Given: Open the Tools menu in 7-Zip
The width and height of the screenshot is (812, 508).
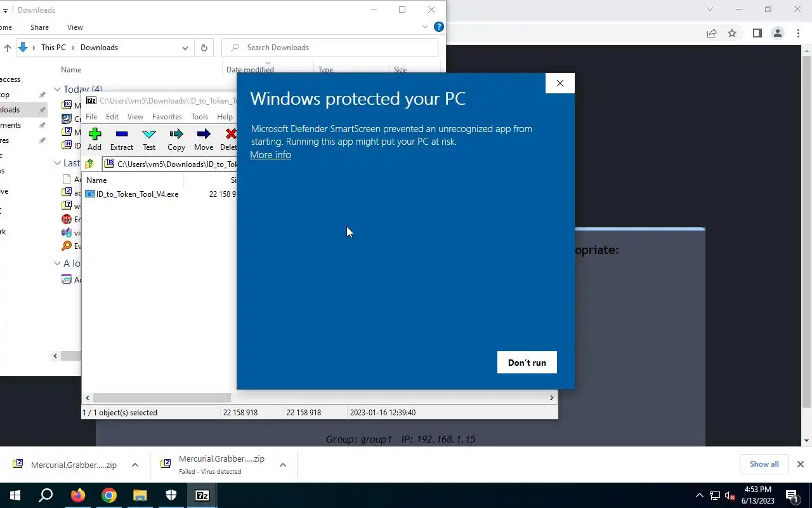Looking at the screenshot, I should point(199,117).
